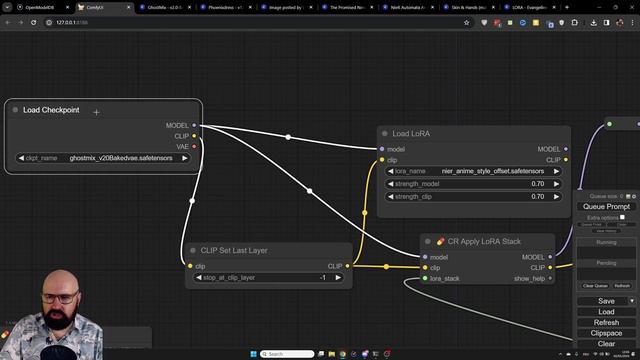This screenshot has height=360, width=640.
Task: Click the Clear button in the side panel
Action: [606, 344]
